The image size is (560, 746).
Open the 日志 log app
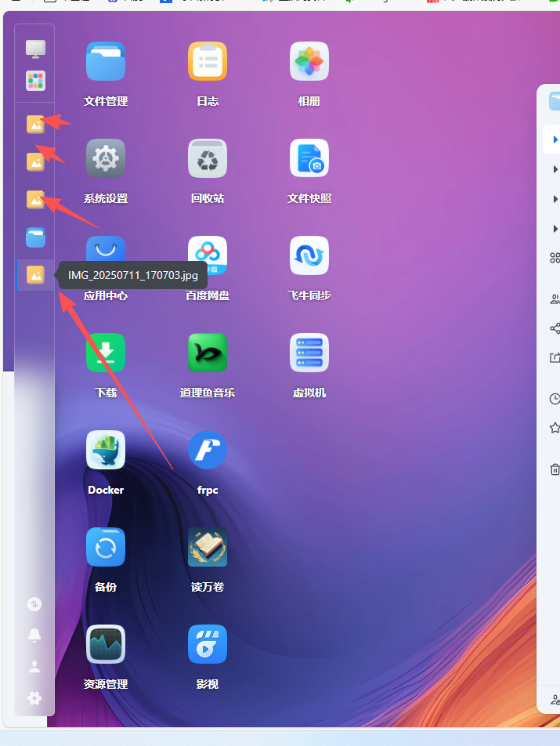[208, 61]
